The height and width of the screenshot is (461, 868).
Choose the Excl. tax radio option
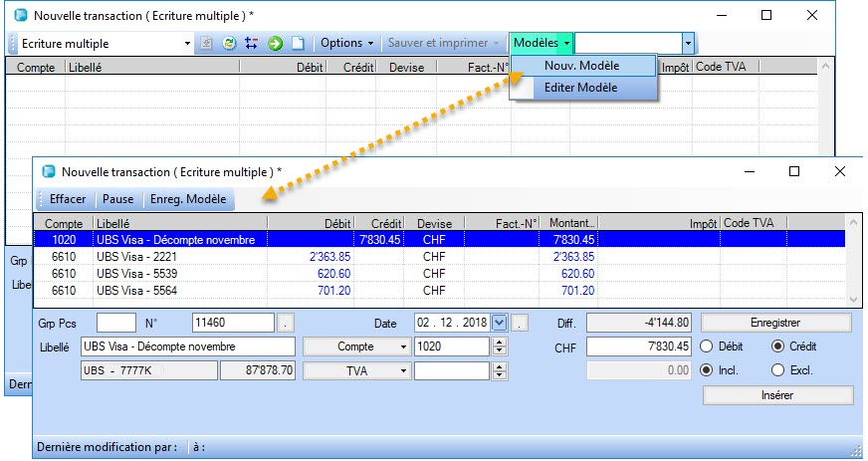coord(778,370)
